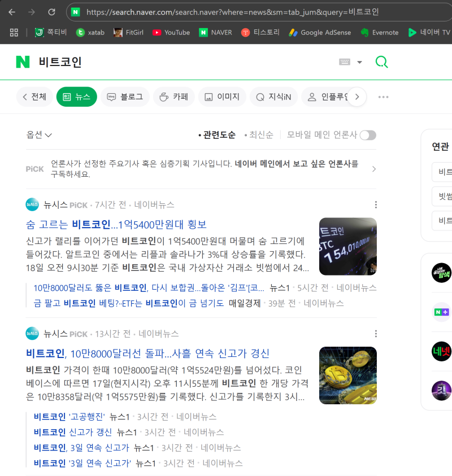Open the gold bitcoin coins article thumbnail
The width and height of the screenshot is (452, 476).
(x=348, y=375)
